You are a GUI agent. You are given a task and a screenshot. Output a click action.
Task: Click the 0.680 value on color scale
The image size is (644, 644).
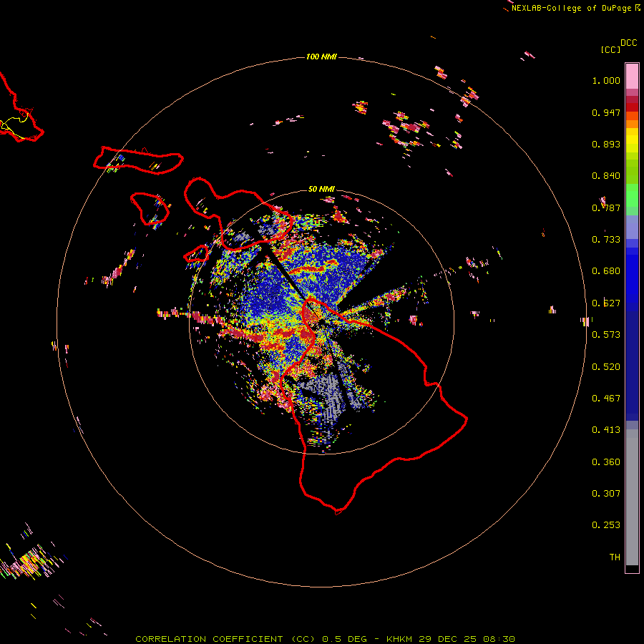(x=606, y=271)
